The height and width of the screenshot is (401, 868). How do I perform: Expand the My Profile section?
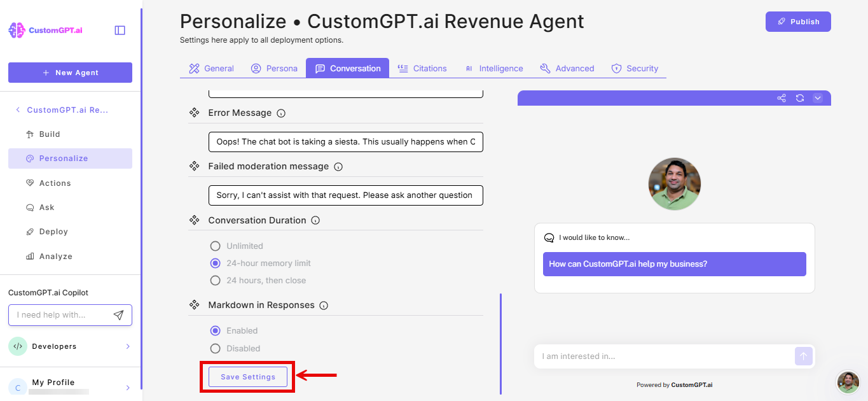tap(70, 382)
